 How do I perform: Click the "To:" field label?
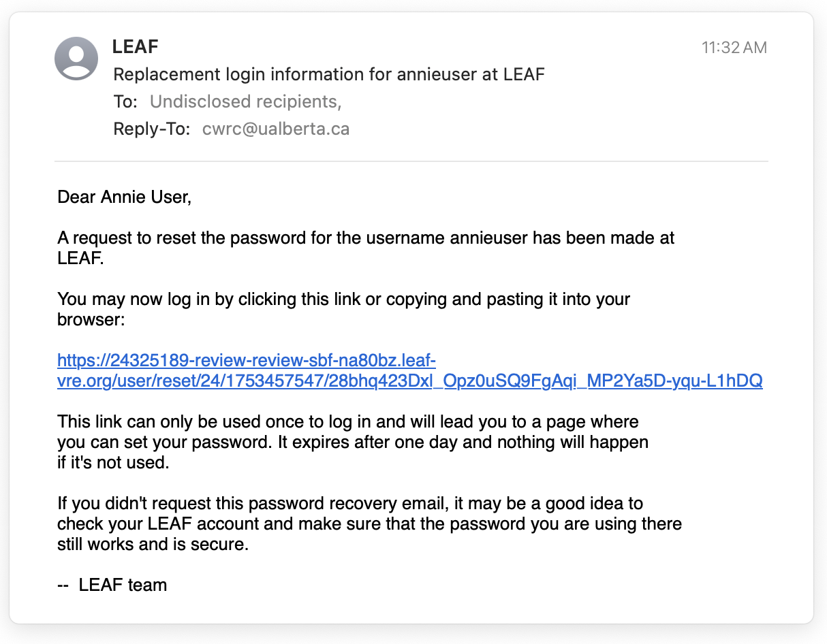click(125, 101)
